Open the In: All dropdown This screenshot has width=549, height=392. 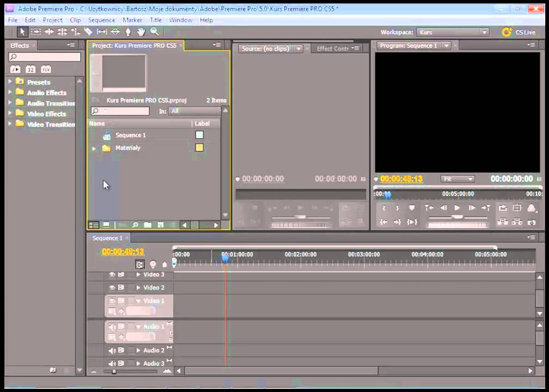[194, 111]
